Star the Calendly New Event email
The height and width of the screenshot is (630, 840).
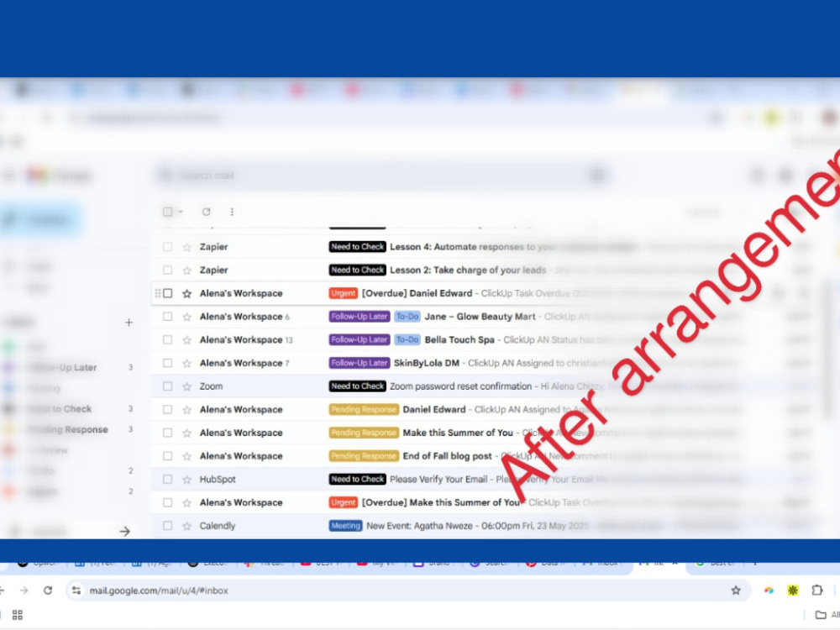(187, 526)
